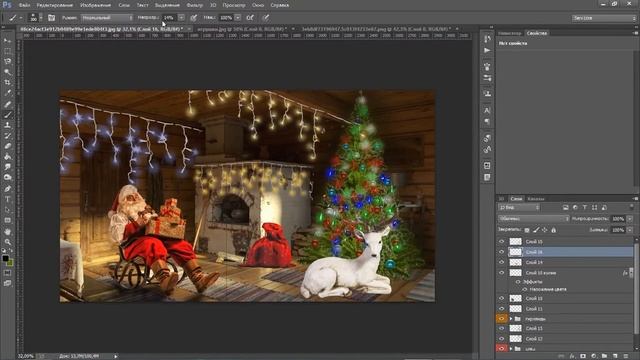Select the Crop tool
Viewport: 640px width, 360px height.
click(x=7, y=82)
